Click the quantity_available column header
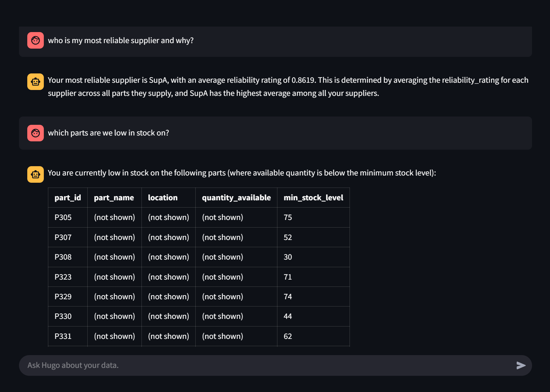Viewport: 550px width, 392px height. 236,198
